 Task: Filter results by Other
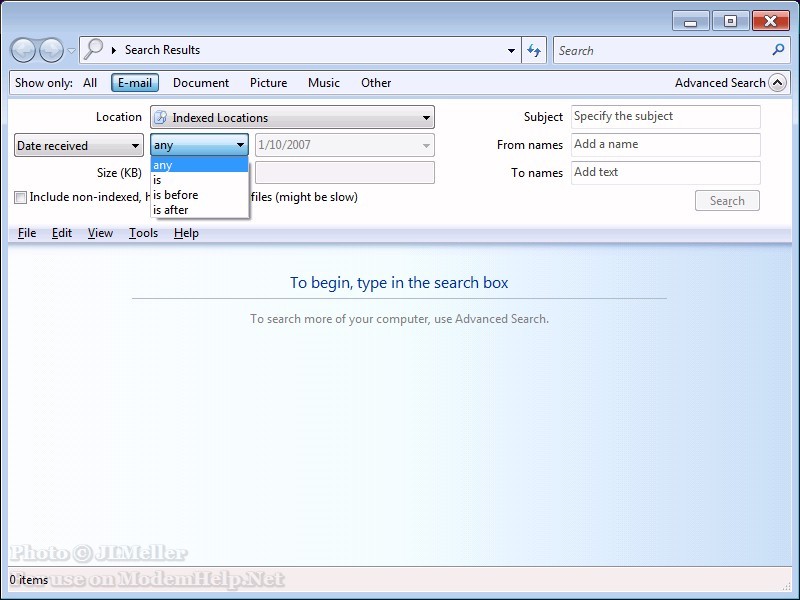pyautogui.click(x=376, y=83)
